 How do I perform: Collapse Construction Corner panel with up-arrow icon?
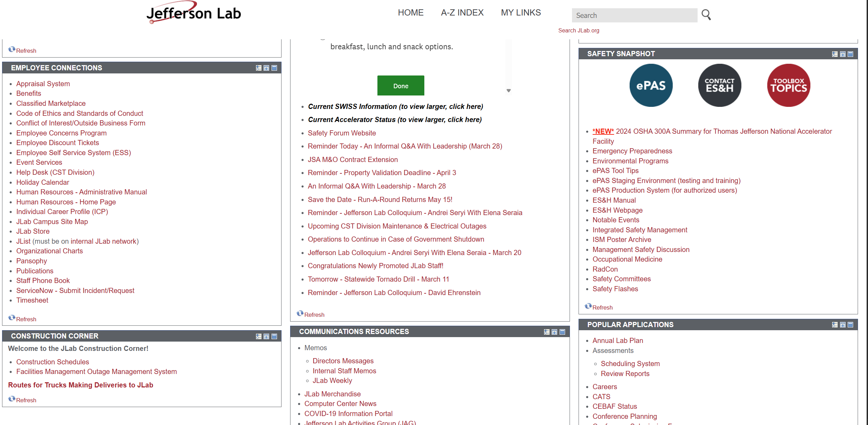(x=266, y=336)
